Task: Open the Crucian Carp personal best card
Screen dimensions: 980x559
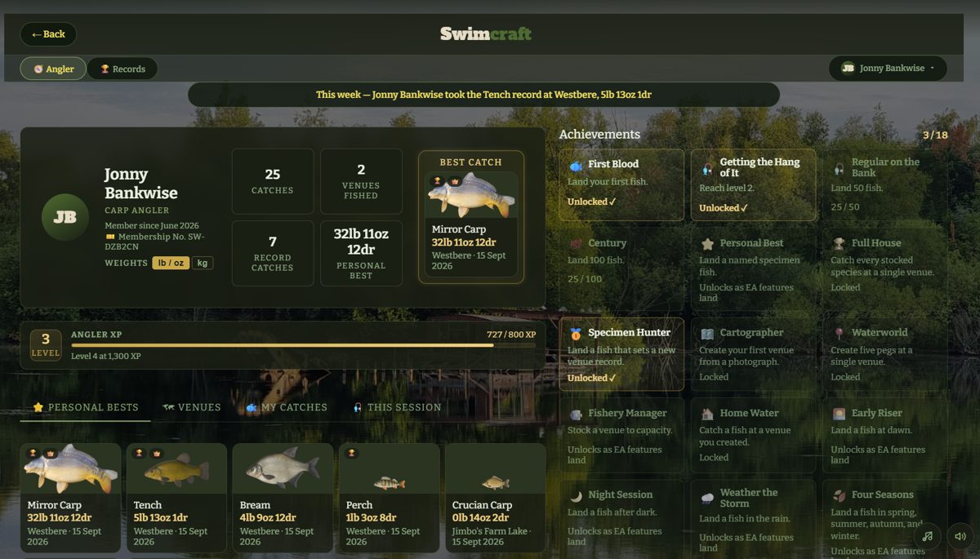Action: point(495,498)
